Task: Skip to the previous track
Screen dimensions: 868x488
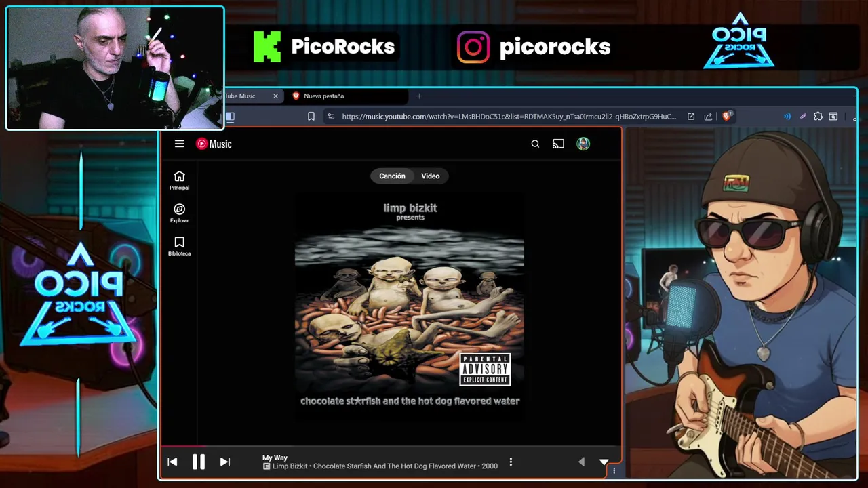Action: point(172,462)
